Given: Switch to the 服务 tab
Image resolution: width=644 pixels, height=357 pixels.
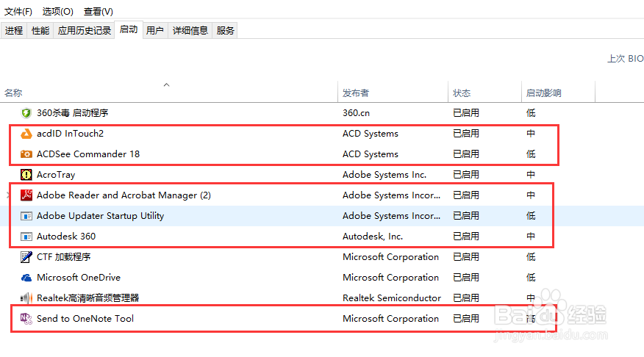Looking at the screenshot, I should coord(225,30).
